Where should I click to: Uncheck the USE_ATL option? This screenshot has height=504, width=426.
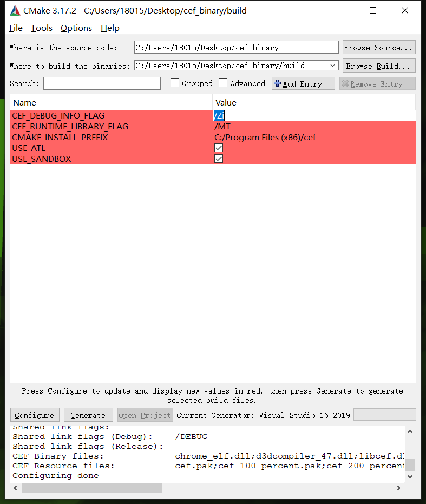tap(219, 148)
